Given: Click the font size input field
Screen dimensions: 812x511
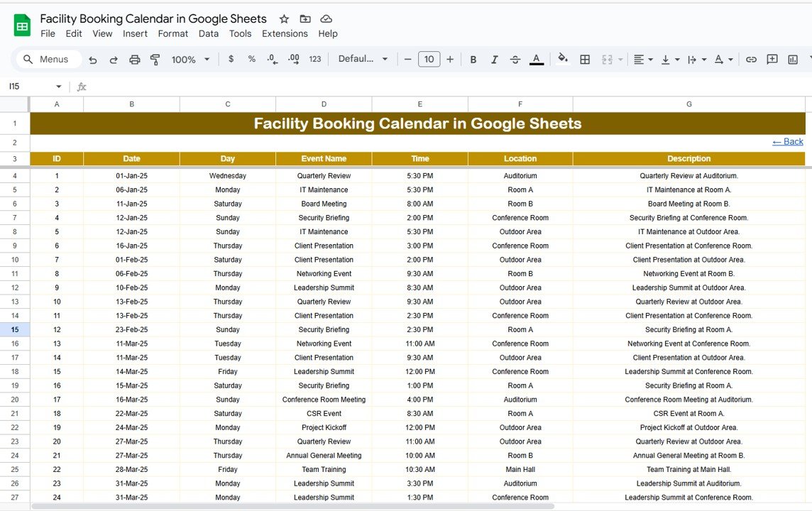Looking at the screenshot, I should click(x=429, y=60).
